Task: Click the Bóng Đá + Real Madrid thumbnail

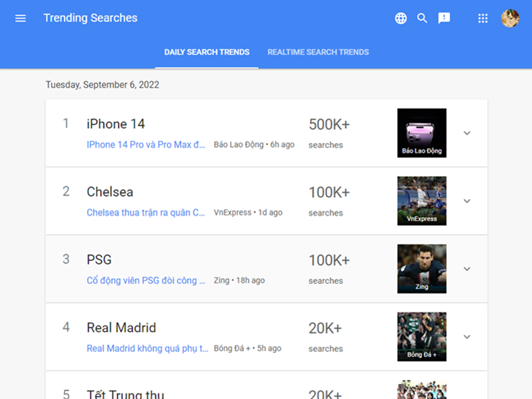Action: tap(422, 336)
